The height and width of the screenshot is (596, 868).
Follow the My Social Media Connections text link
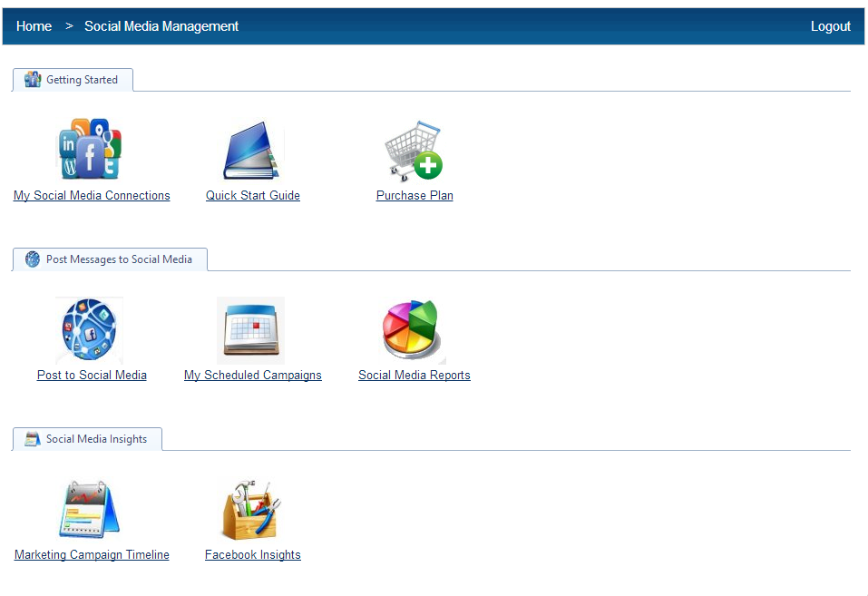point(92,195)
